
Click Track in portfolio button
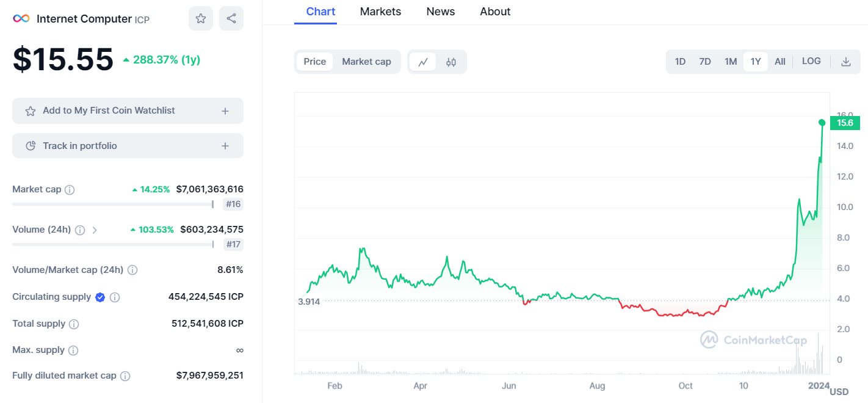[128, 146]
